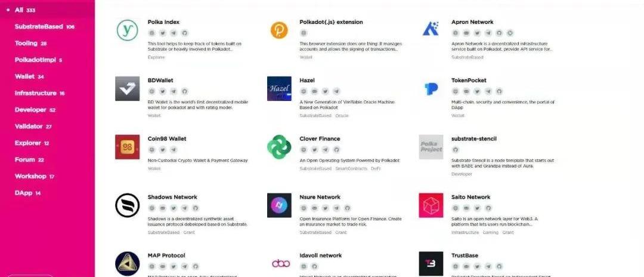
Task: Open Shadows Network Telegram icon
Action: coord(184,208)
